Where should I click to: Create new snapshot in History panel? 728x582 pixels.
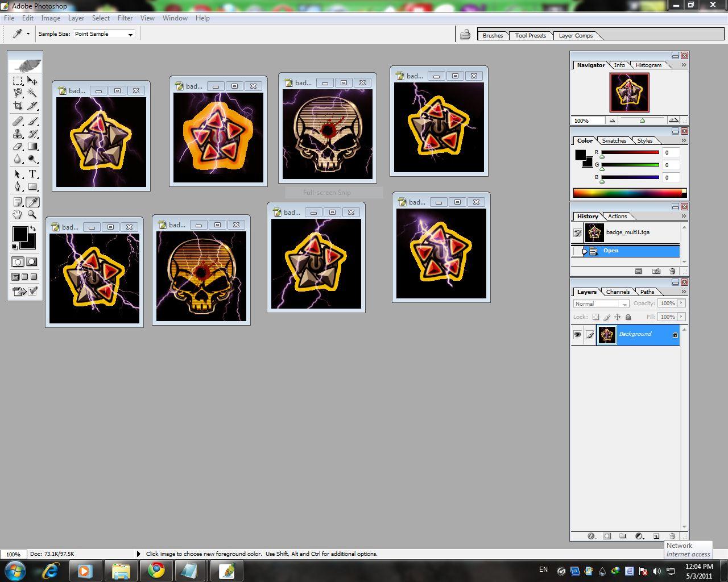[x=656, y=271]
